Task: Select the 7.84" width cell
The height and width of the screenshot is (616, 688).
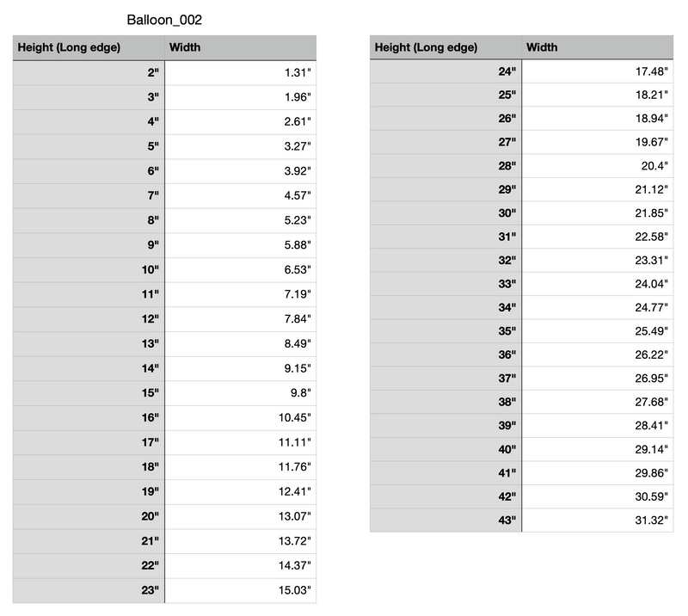Action: click(241, 319)
